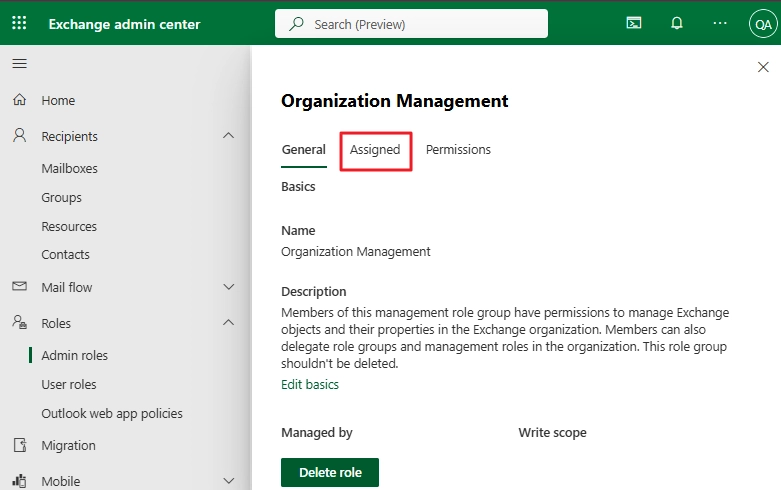This screenshot has width=781, height=490.
Task: Click the Exchange admin center title
Action: (124, 24)
